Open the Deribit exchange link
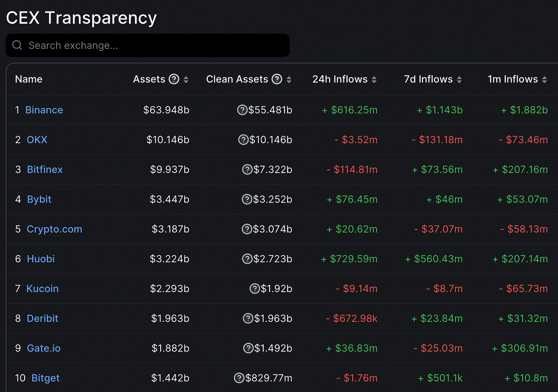 pyautogui.click(x=43, y=318)
